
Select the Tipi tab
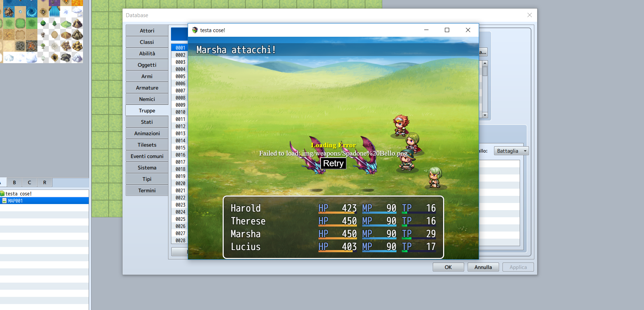click(x=147, y=179)
